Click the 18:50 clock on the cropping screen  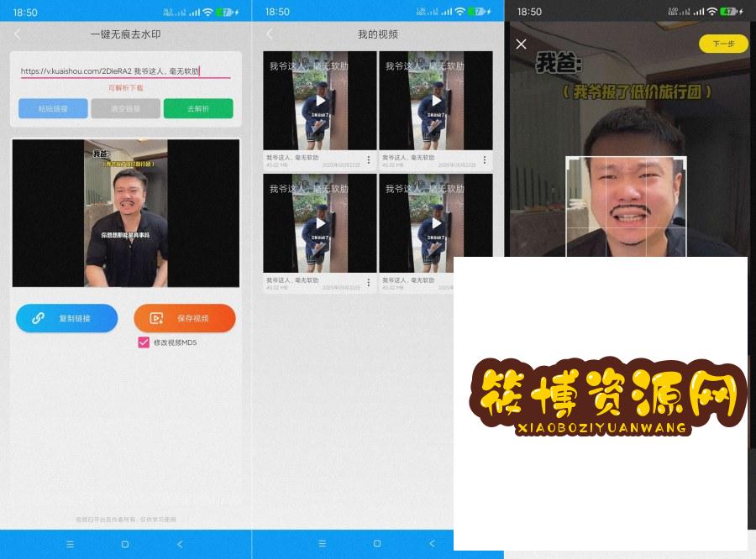click(x=529, y=12)
